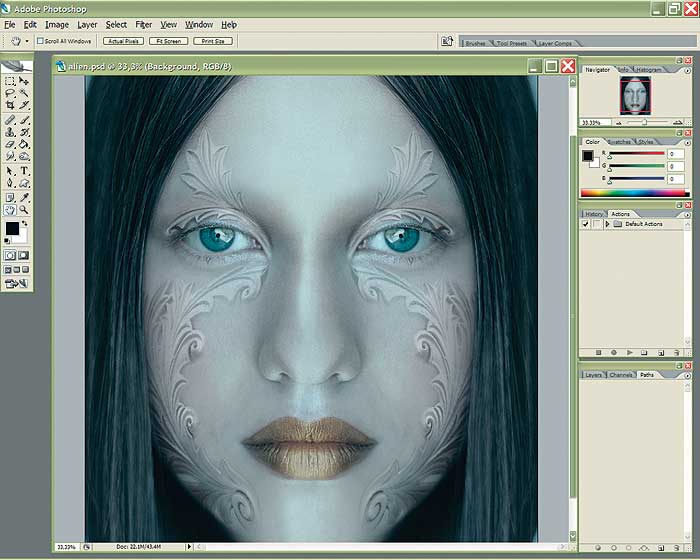This screenshot has height=560, width=700.
Task: Reset default foreground and background colors
Action: (x=7, y=241)
